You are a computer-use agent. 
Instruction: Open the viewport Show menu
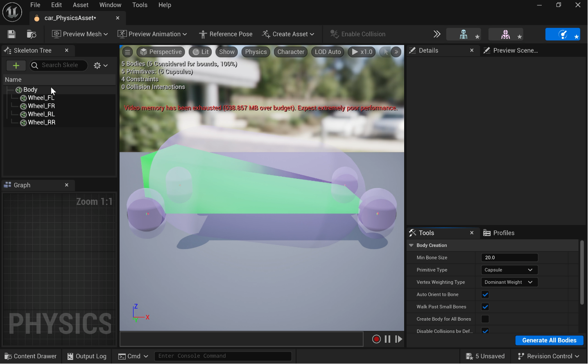pyautogui.click(x=227, y=52)
